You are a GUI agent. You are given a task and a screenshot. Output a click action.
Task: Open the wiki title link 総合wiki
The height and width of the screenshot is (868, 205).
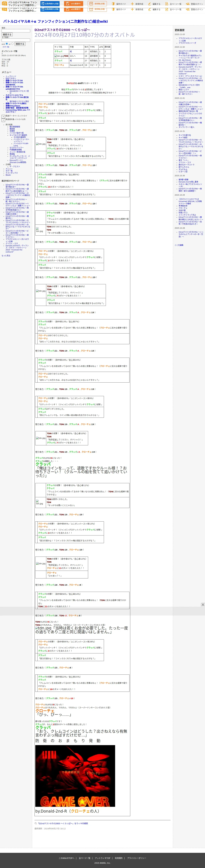pos(56,21)
